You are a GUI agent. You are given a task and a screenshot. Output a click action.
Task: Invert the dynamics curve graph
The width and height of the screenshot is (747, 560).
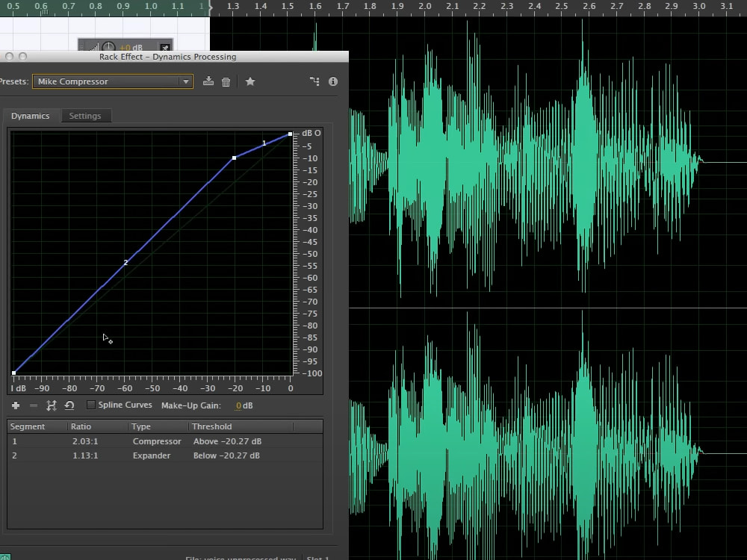pyautogui.click(x=51, y=405)
